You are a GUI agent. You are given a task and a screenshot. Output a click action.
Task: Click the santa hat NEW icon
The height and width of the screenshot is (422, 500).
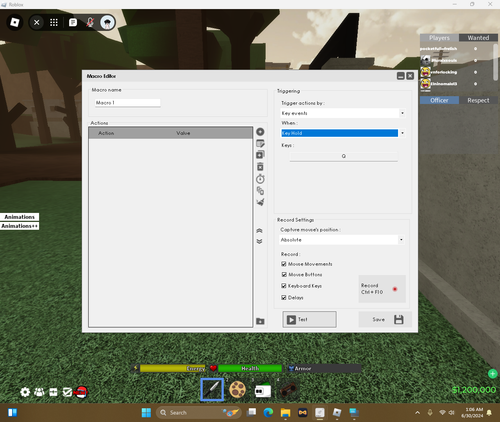pos(81,392)
